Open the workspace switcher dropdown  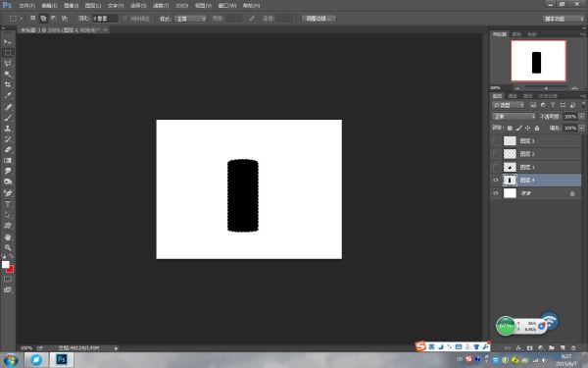[x=563, y=19]
